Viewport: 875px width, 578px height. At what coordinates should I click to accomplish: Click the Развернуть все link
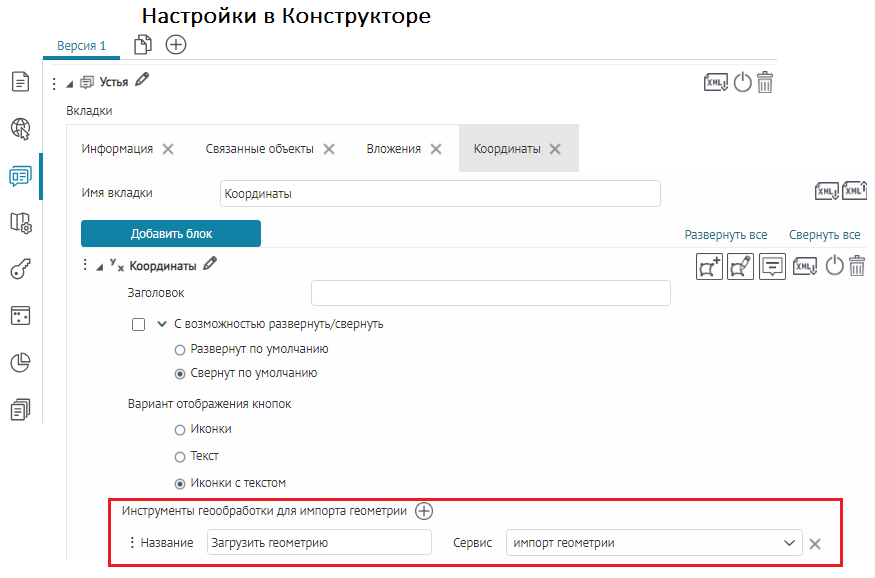point(725,235)
